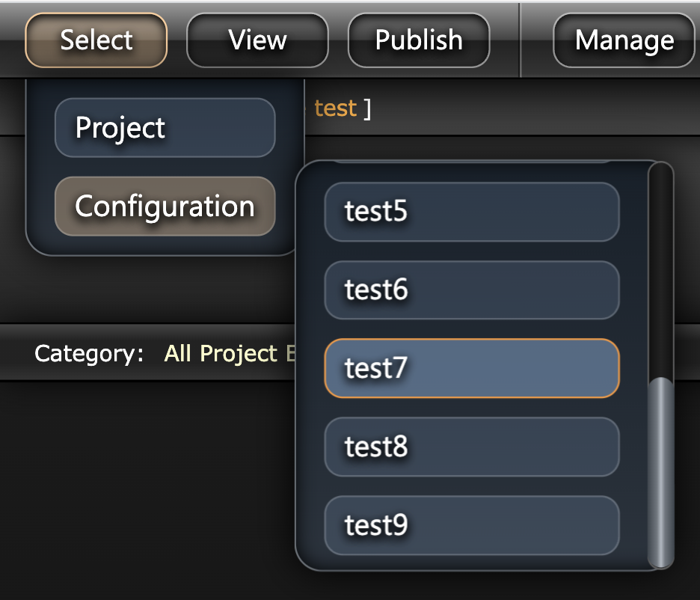
Task: Click the orange test breadcrumb label
Action: pos(334,108)
